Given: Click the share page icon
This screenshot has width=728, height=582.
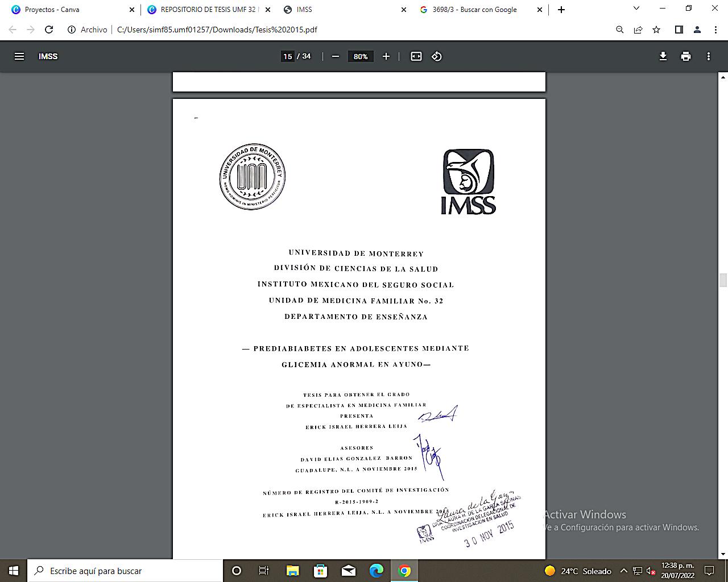Looking at the screenshot, I should tap(638, 30).
